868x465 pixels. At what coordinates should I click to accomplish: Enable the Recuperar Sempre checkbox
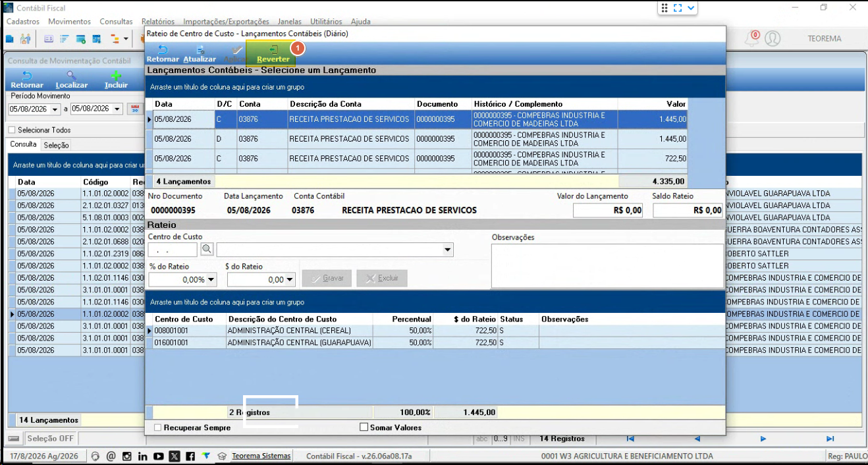pos(157,427)
